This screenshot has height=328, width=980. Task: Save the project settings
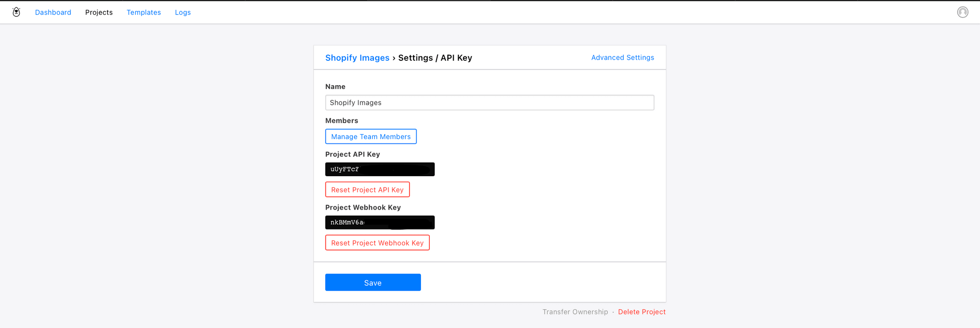pyautogui.click(x=373, y=282)
